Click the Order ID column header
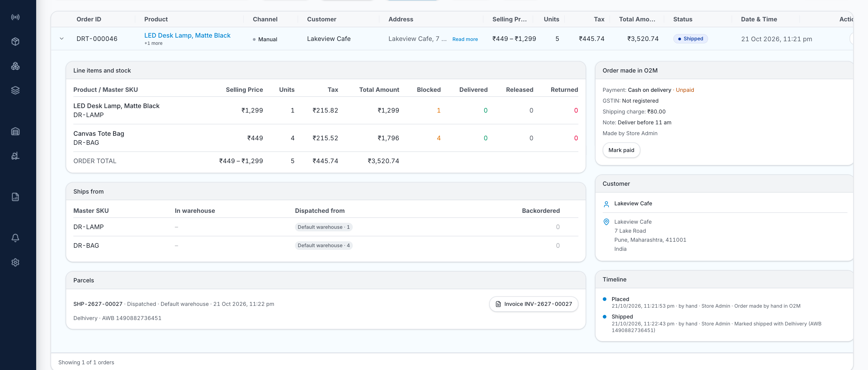Viewport: 868px width, 370px height. pos(89,19)
